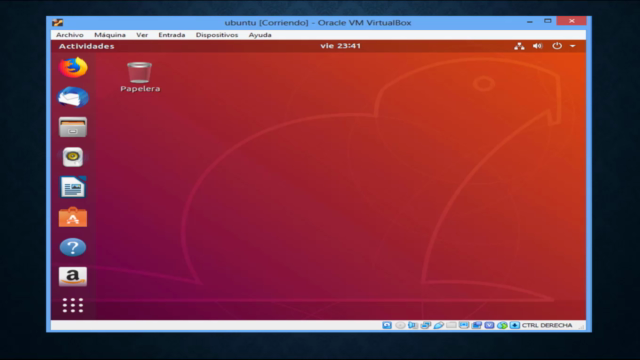The width and height of the screenshot is (640, 360).
Task: Open the Files manager dock icon
Action: [x=73, y=127]
